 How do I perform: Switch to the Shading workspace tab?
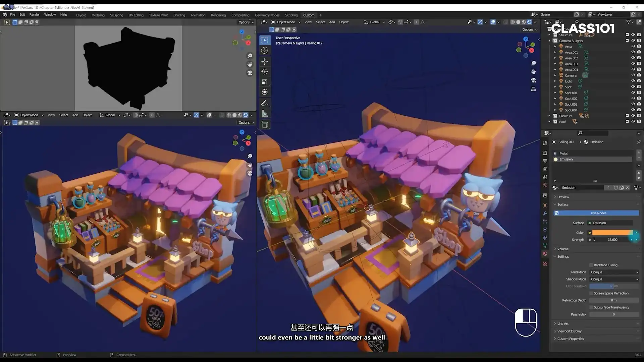pyautogui.click(x=179, y=15)
